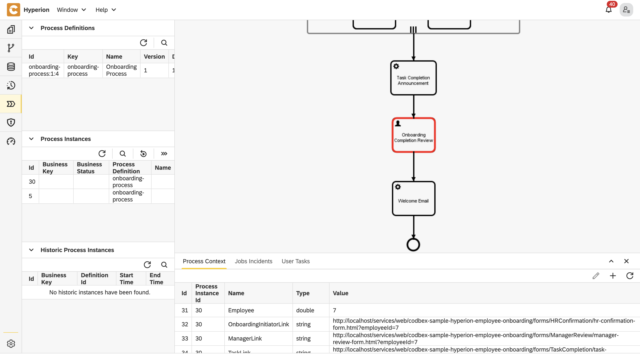Switch to the User Tasks tab
Screen dimensions: 640x364
click(x=295, y=261)
